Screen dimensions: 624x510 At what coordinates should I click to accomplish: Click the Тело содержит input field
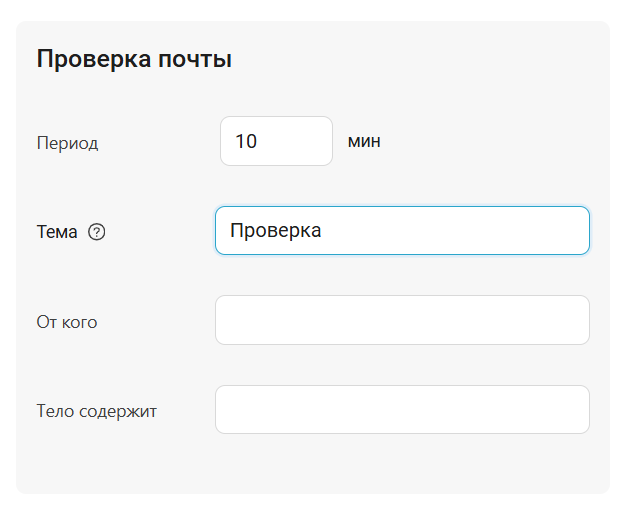[402, 410]
